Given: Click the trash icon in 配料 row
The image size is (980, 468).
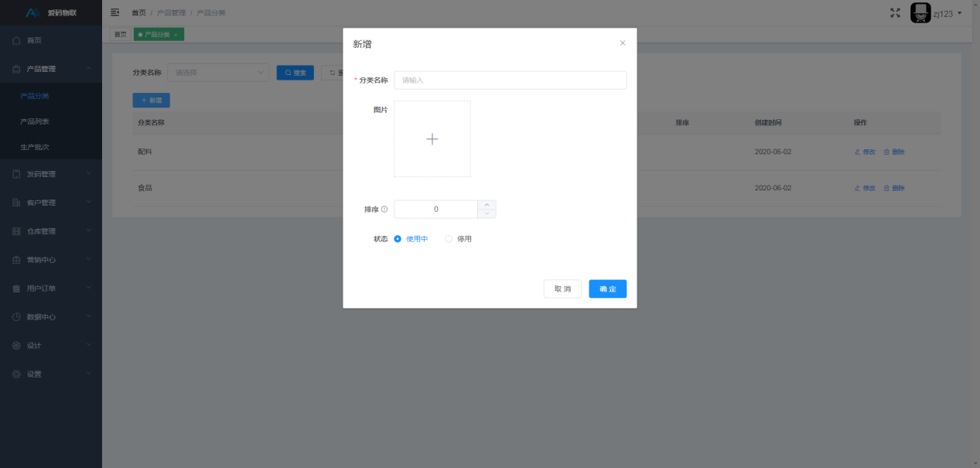Looking at the screenshot, I should [x=886, y=152].
